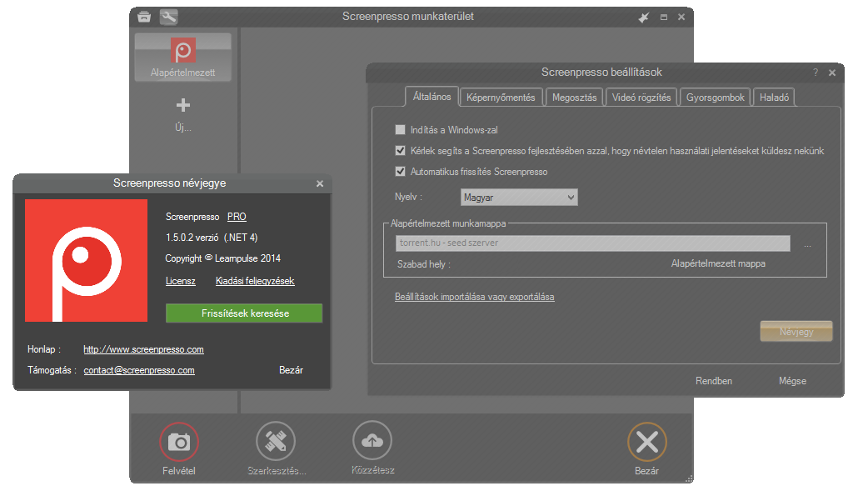Select the Alapértelmezett workspace icon

(x=182, y=57)
